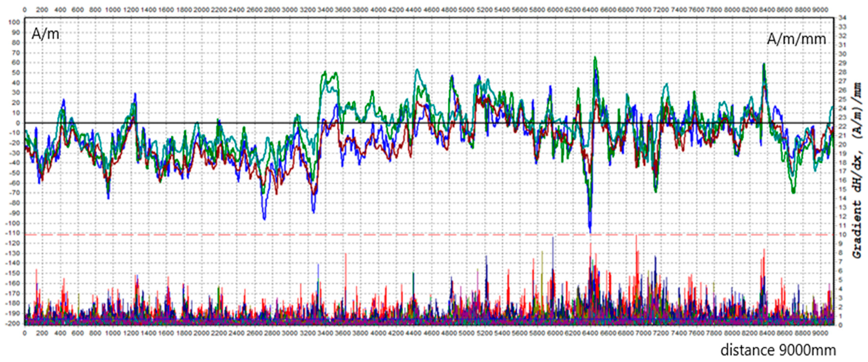Click the 'distance 9000mm' caption
Image resolution: width=868 pixels, height=362 pixels.
click(x=778, y=350)
